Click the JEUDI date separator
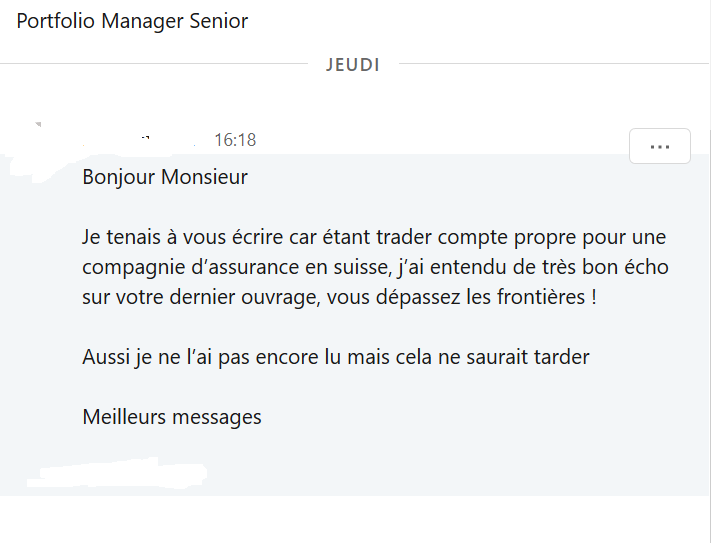Viewport: 711px width, 543px height. point(353,65)
